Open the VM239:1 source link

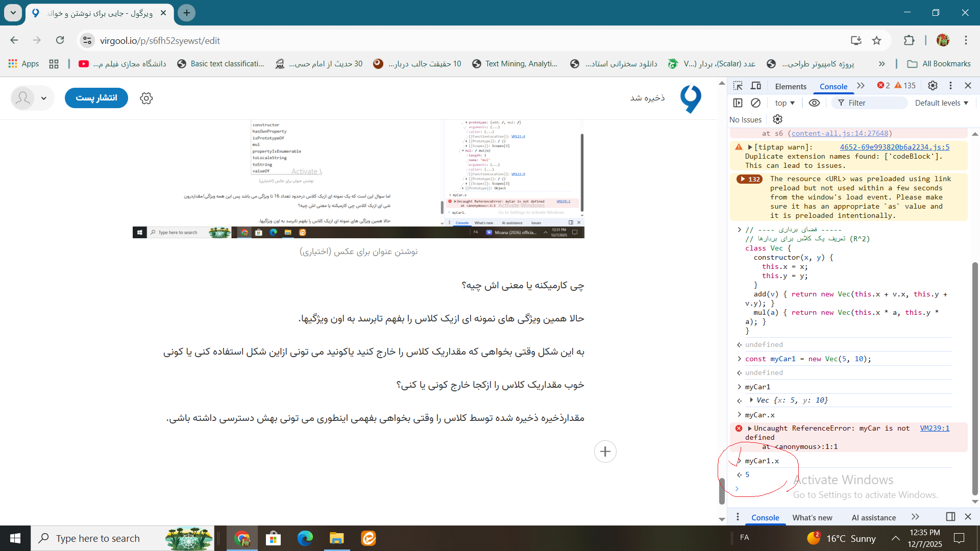point(935,428)
